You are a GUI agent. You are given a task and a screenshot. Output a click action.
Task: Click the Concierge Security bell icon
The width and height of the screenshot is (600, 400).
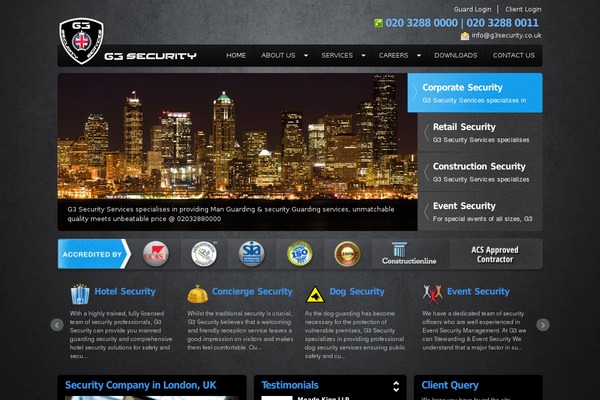click(x=197, y=294)
